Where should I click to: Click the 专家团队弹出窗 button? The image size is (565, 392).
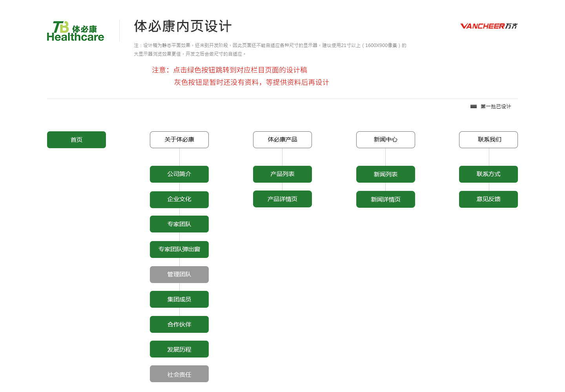click(x=179, y=249)
